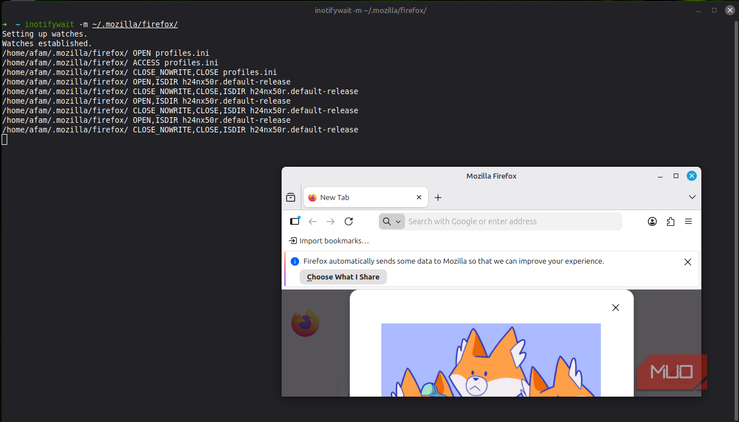Open search engine dropdown in address bar
Screen dimensions: 739x422
point(392,221)
